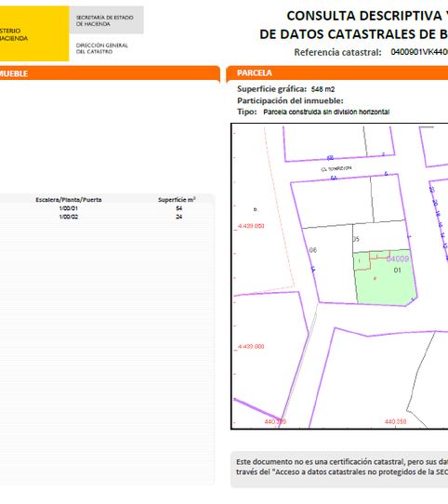Click the parcel number '06' on map
Image resolution: width=448 pixels, height=504 pixels.
(x=313, y=250)
